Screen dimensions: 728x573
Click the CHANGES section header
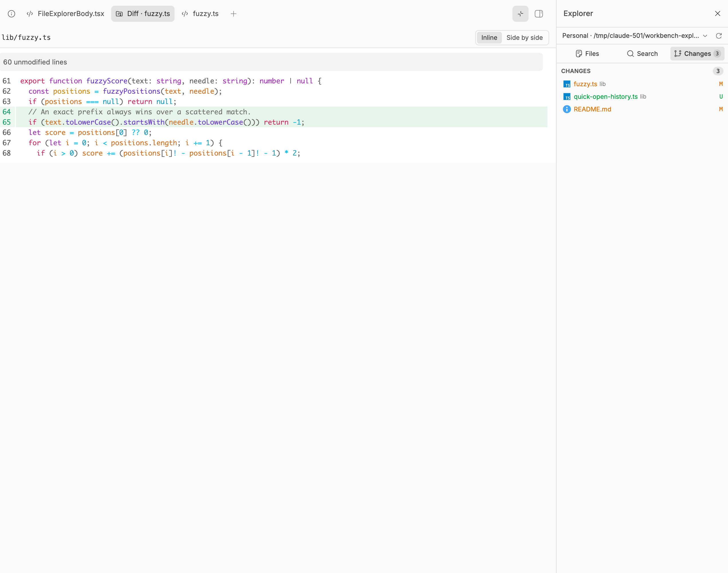[576, 71]
